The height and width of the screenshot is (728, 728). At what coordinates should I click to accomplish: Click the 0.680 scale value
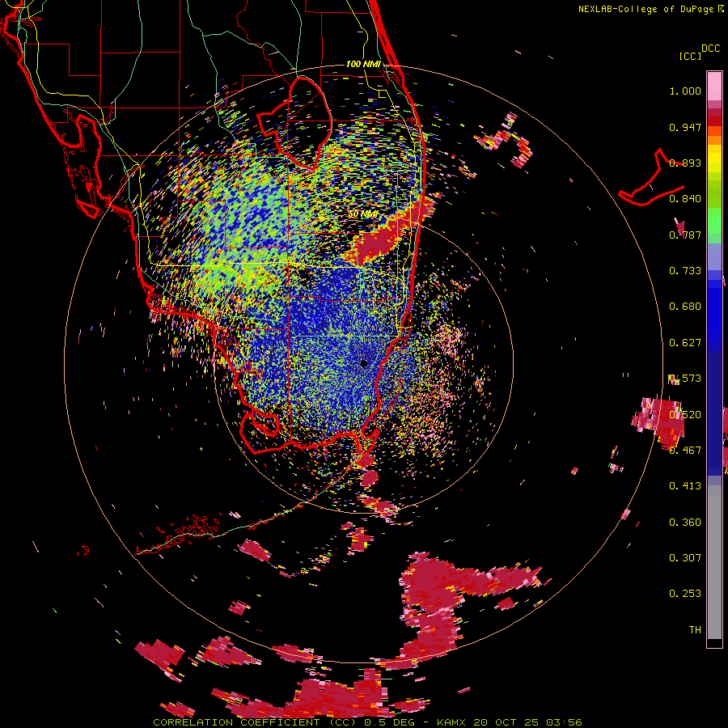(x=685, y=307)
